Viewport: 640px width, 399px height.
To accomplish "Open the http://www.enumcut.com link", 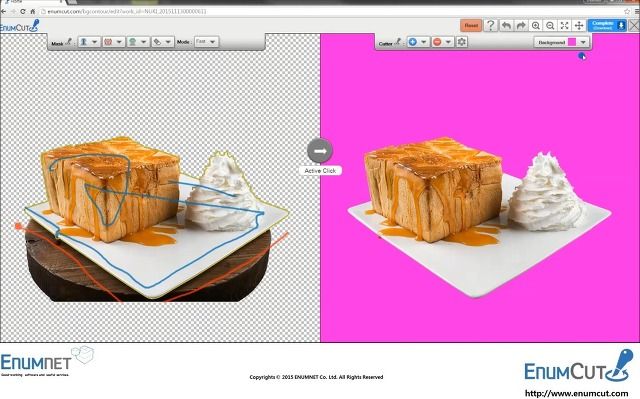I will coord(576,393).
